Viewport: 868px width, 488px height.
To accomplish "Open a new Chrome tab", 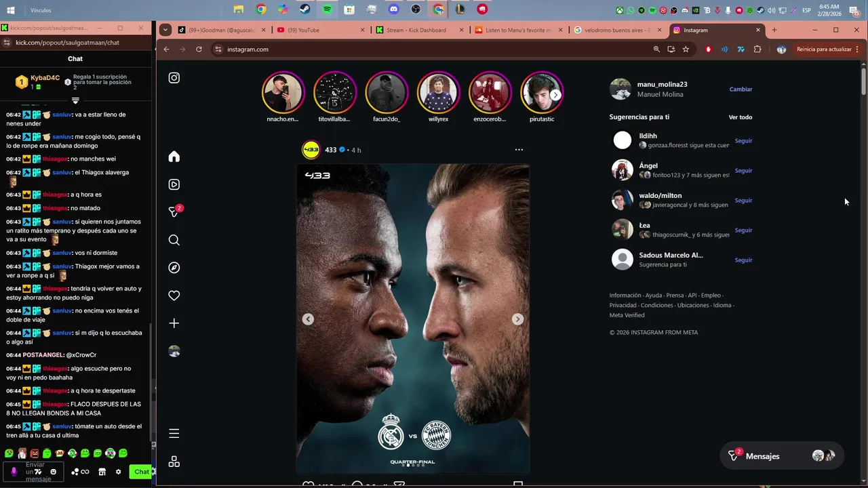I will [774, 30].
